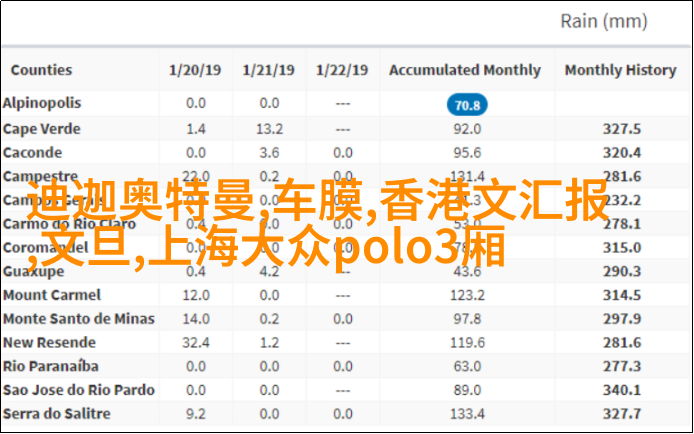The width and height of the screenshot is (694, 434).
Task: Select the "232.2" monthly history value
Action: click(x=622, y=200)
